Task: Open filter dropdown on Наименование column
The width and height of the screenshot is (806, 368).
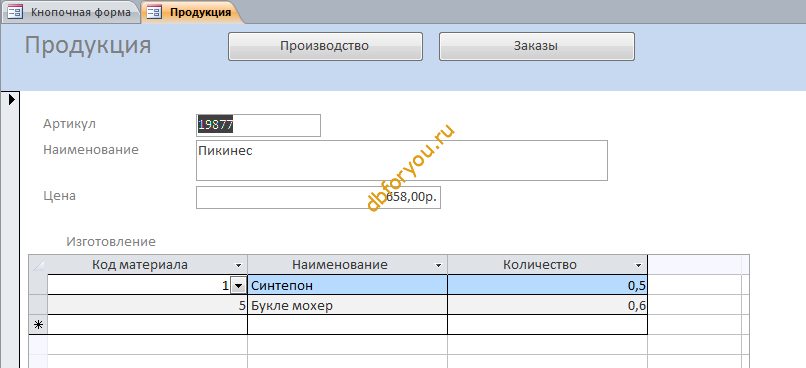Action: [438, 266]
